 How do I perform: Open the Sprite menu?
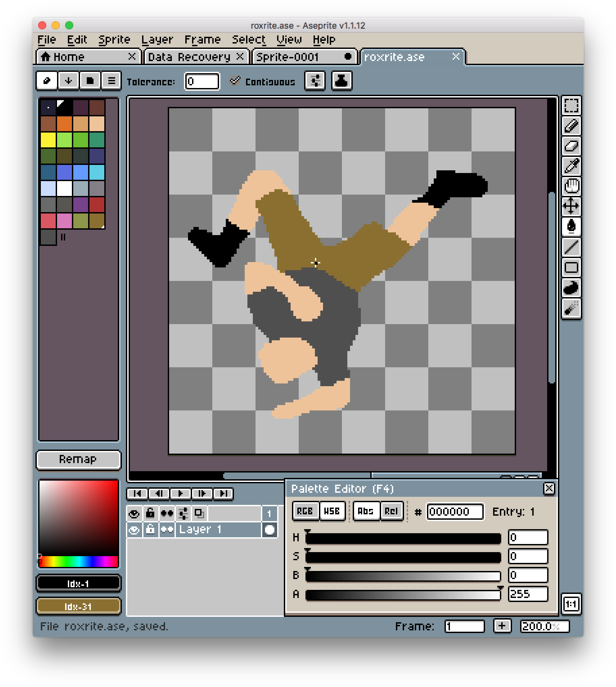click(x=114, y=39)
